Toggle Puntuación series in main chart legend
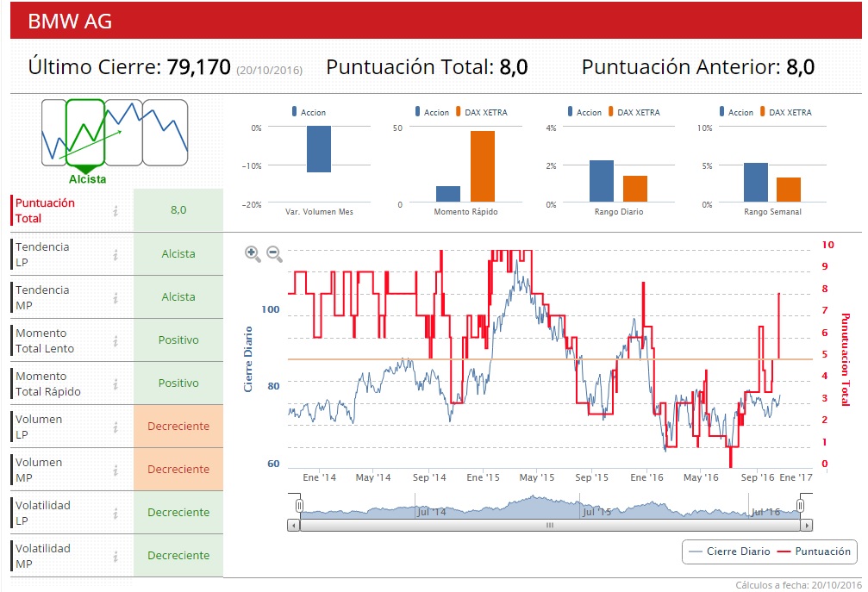The height and width of the screenshot is (592, 868). tap(814, 551)
